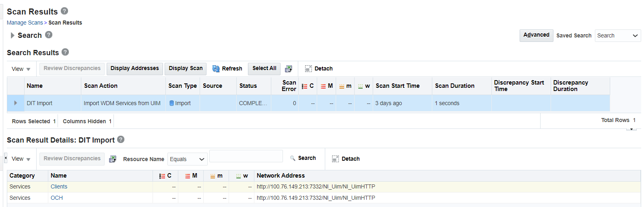Expand the Search panel disclosure triangle
Image resolution: width=644 pixels, height=207 pixels.
coord(12,35)
